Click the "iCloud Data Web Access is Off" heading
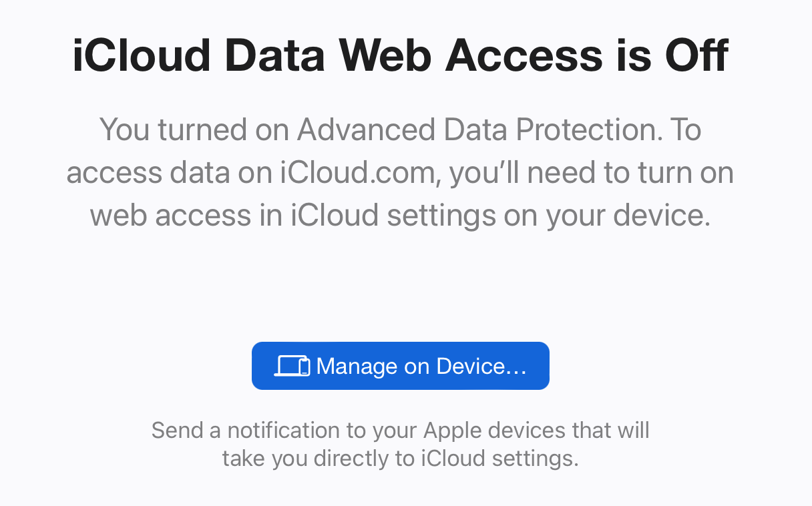The height and width of the screenshot is (506, 812). 400,55
